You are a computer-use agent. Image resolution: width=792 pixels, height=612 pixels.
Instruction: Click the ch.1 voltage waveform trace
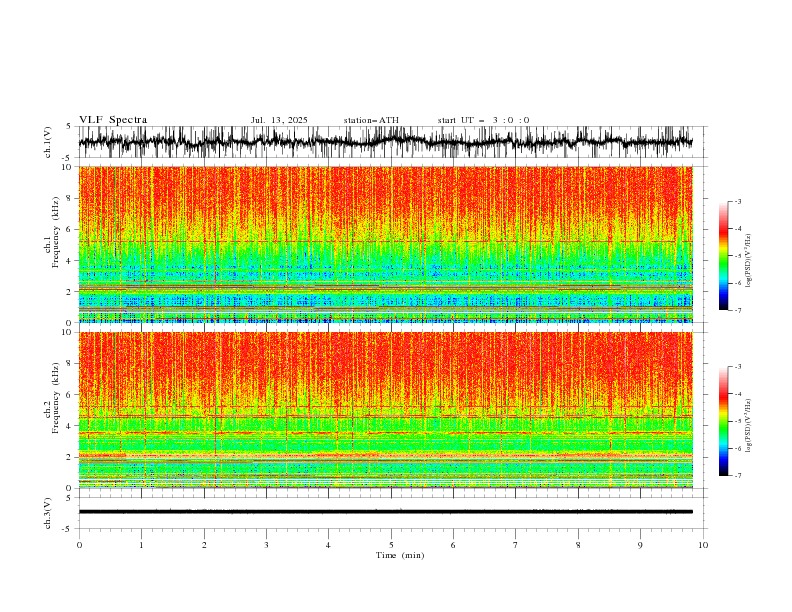[385, 142]
